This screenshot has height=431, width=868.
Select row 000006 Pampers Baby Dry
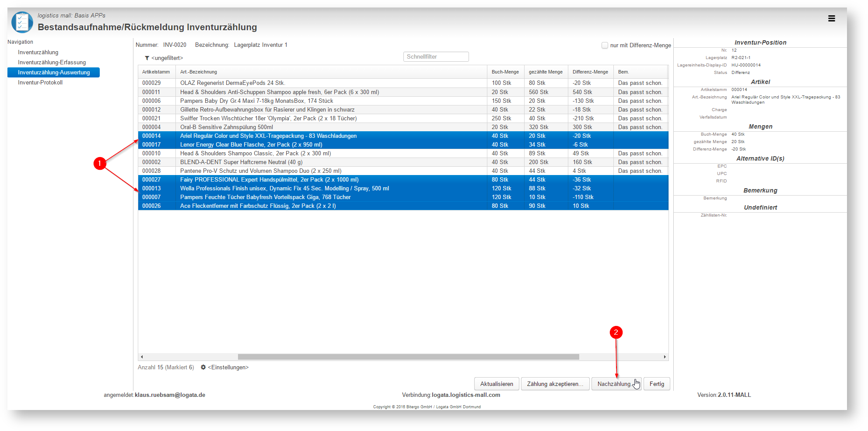[x=403, y=101]
